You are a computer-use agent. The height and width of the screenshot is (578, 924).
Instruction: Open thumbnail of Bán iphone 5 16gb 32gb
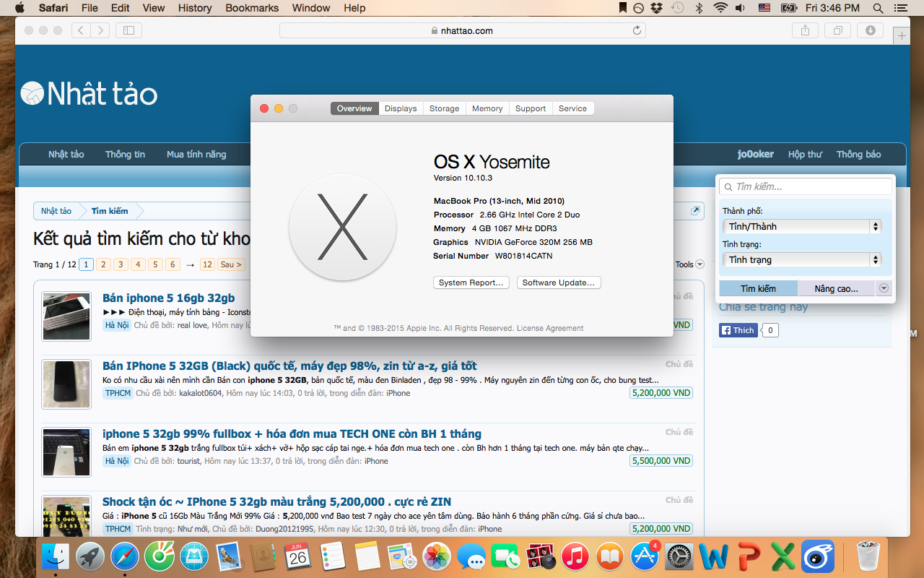[66, 315]
